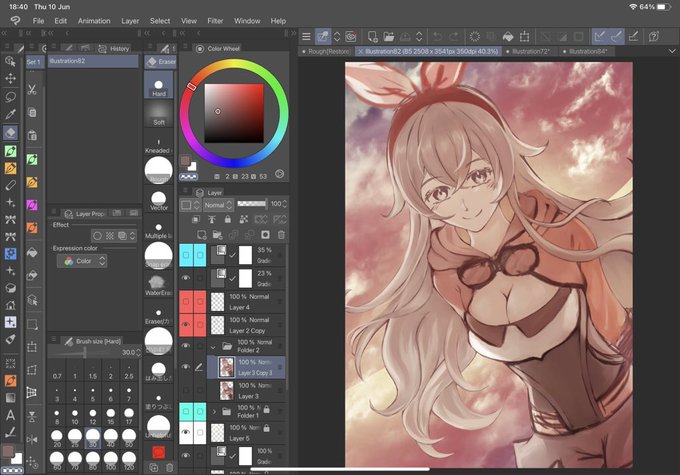Click the New file icon
Screen dimensions: 680x475
tap(372, 36)
